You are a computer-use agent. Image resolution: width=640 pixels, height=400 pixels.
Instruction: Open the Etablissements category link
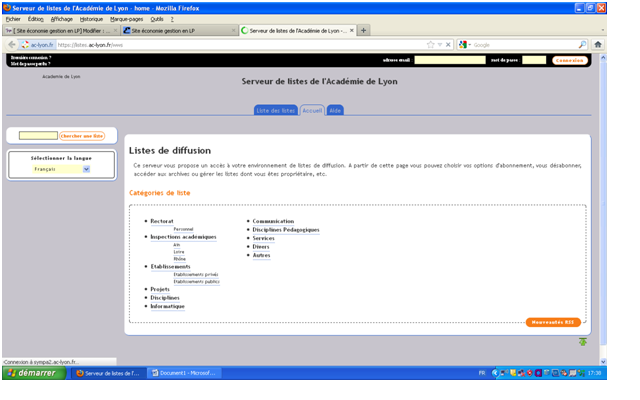(171, 267)
